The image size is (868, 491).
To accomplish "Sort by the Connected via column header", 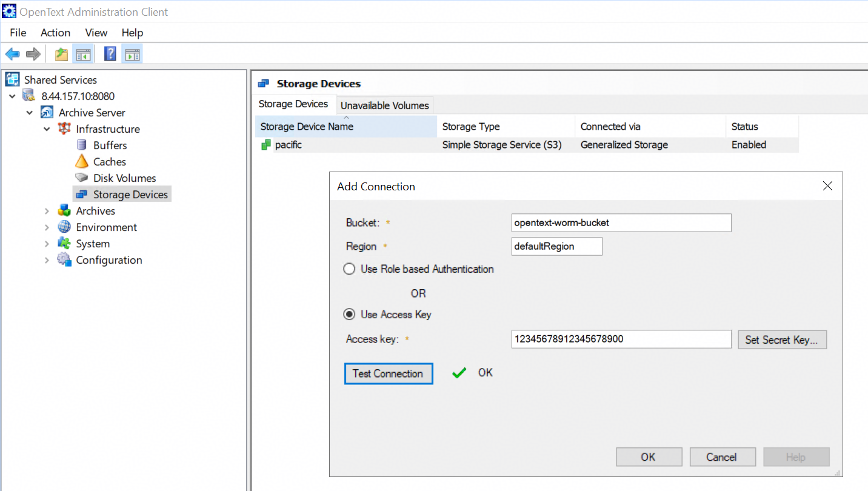I will click(x=650, y=127).
